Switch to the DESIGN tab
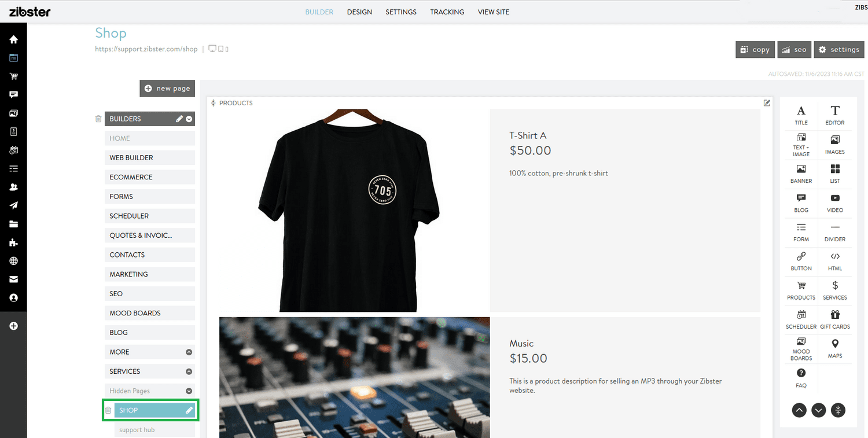 click(x=359, y=12)
